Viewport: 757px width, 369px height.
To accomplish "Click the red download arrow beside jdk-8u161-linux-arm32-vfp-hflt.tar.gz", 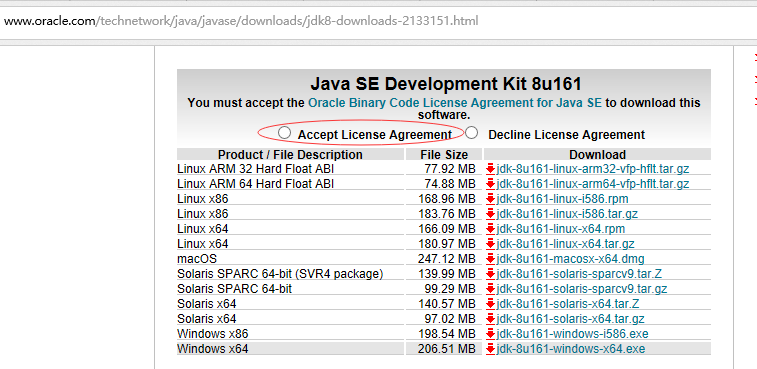I will tap(491, 169).
